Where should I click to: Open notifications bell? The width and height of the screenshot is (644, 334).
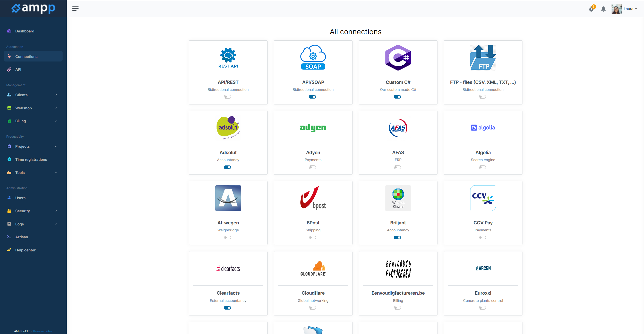tap(603, 9)
